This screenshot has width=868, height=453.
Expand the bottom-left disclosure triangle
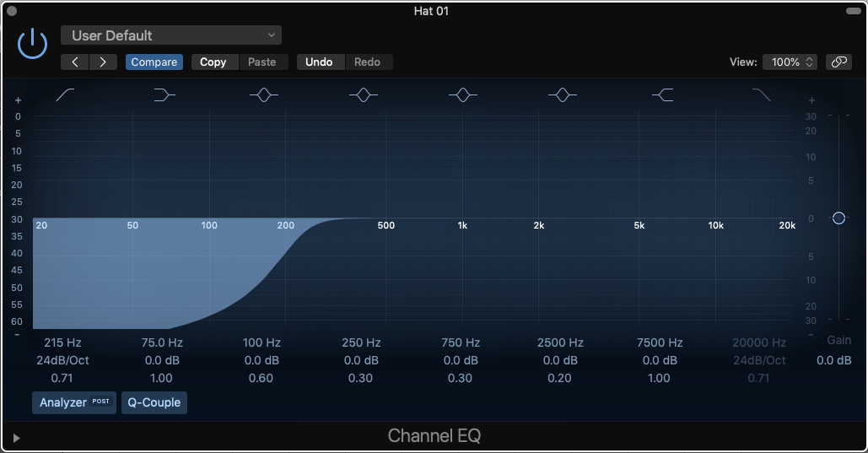tap(16, 438)
